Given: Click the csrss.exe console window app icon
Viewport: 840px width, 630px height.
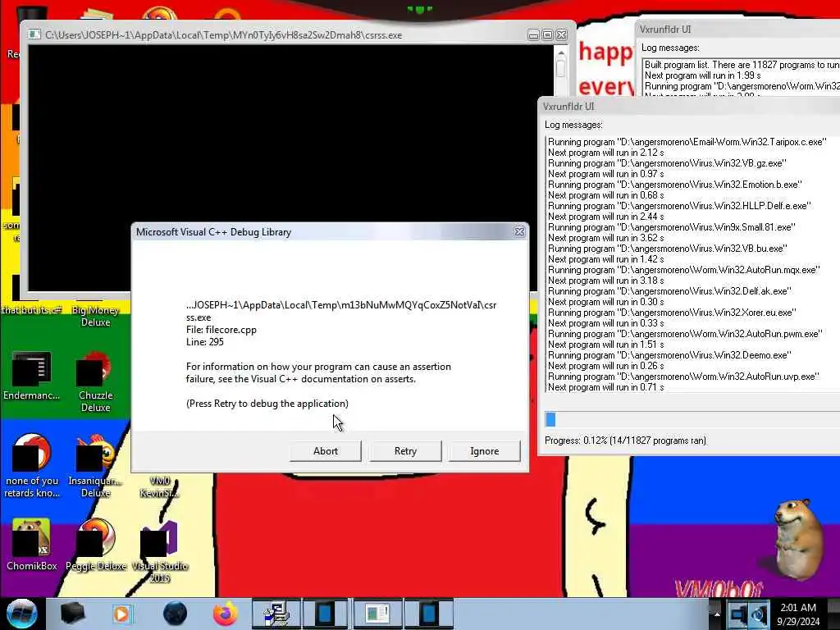Looking at the screenshot, I should (x=34, y=34).
